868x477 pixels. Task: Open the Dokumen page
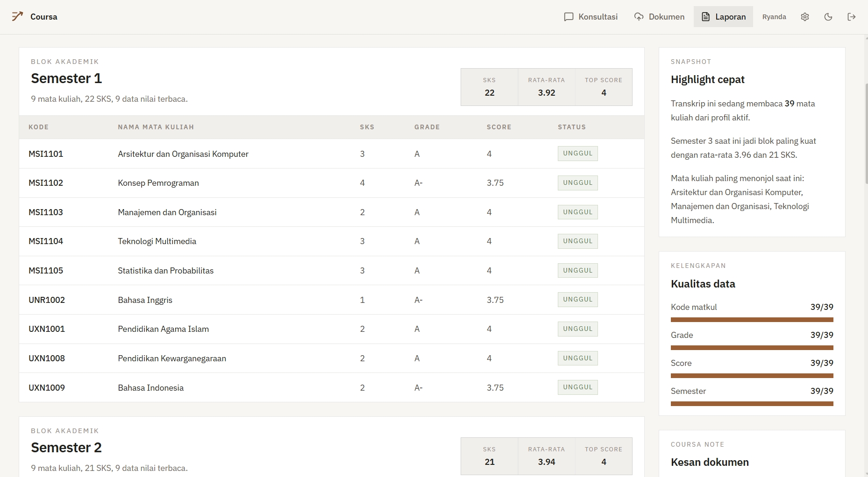point(659,17)
